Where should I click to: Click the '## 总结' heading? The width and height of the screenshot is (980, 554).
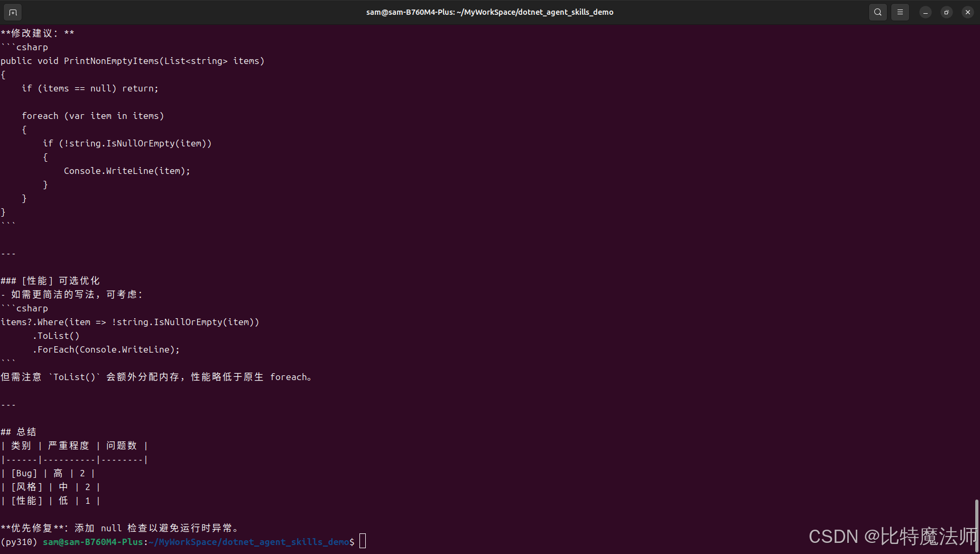pos(19,432)
